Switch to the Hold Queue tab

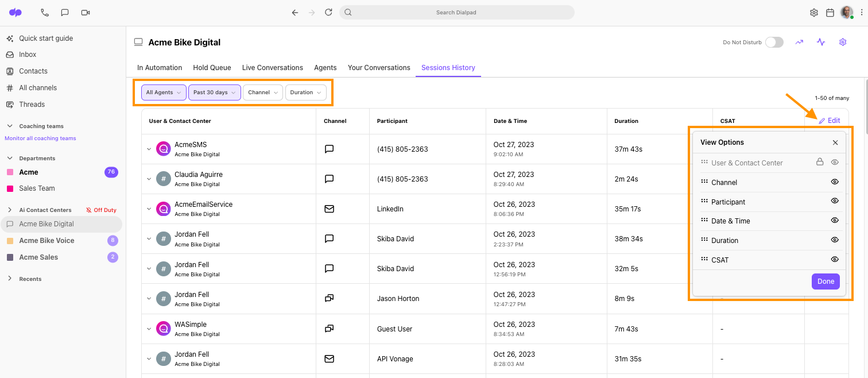pyautogui.click(x=212, y=68)
